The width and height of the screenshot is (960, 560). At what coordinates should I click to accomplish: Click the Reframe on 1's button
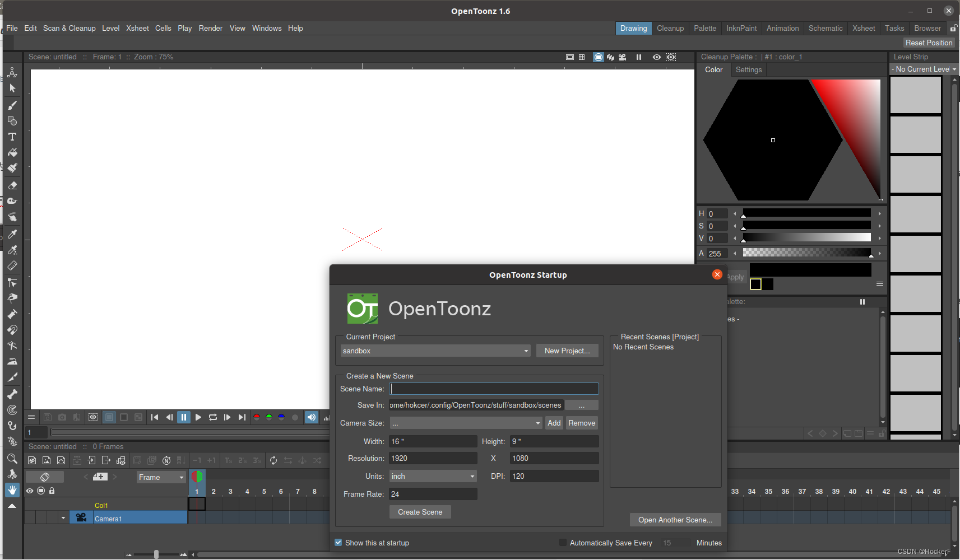pyautogui.click(x=229, y=460)
